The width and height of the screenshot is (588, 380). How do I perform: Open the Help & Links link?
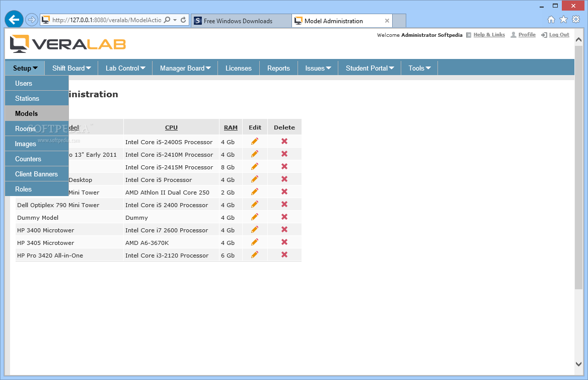tap(489, 35)
